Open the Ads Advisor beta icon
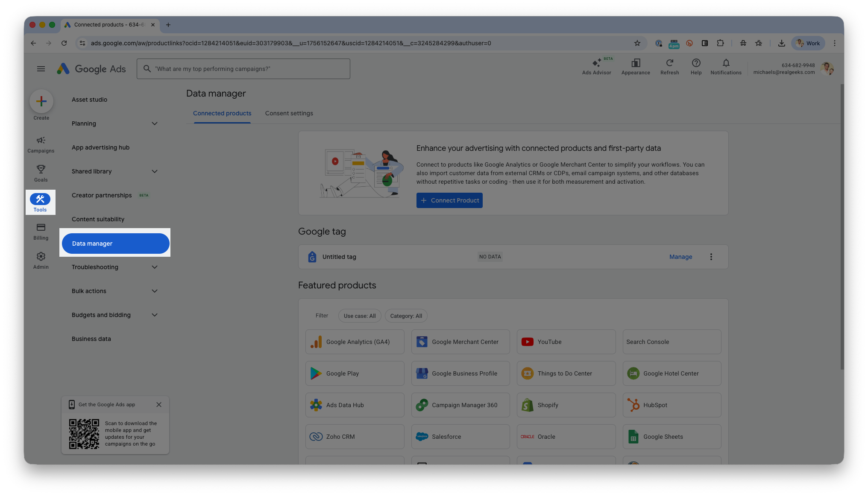The image size is (868, 496). [596, 63]
